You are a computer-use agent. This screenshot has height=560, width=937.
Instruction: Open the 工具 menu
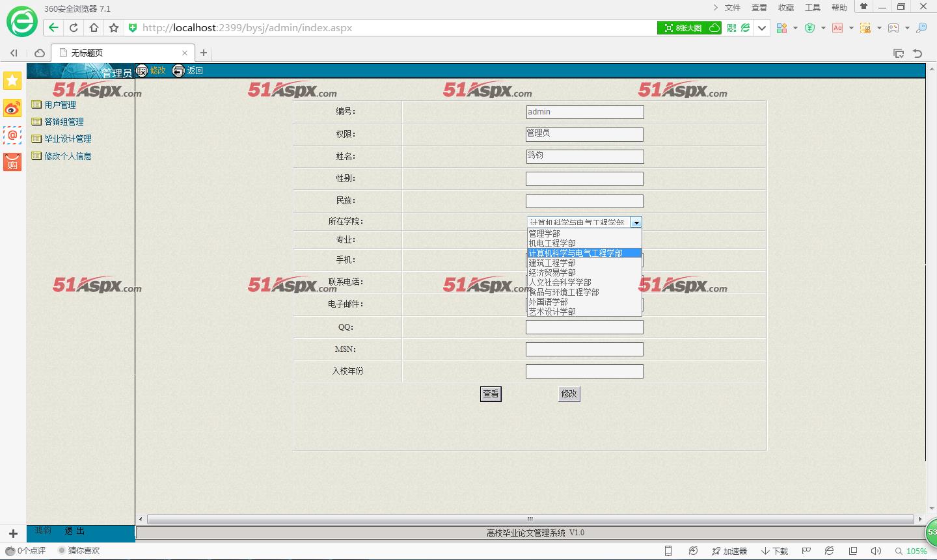(813, 8)
